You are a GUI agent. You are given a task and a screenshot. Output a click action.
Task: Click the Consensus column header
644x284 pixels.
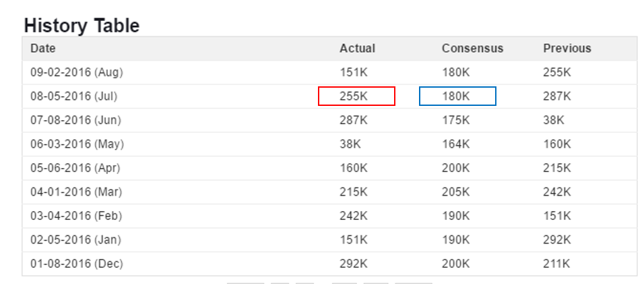[x=472, y=49]
